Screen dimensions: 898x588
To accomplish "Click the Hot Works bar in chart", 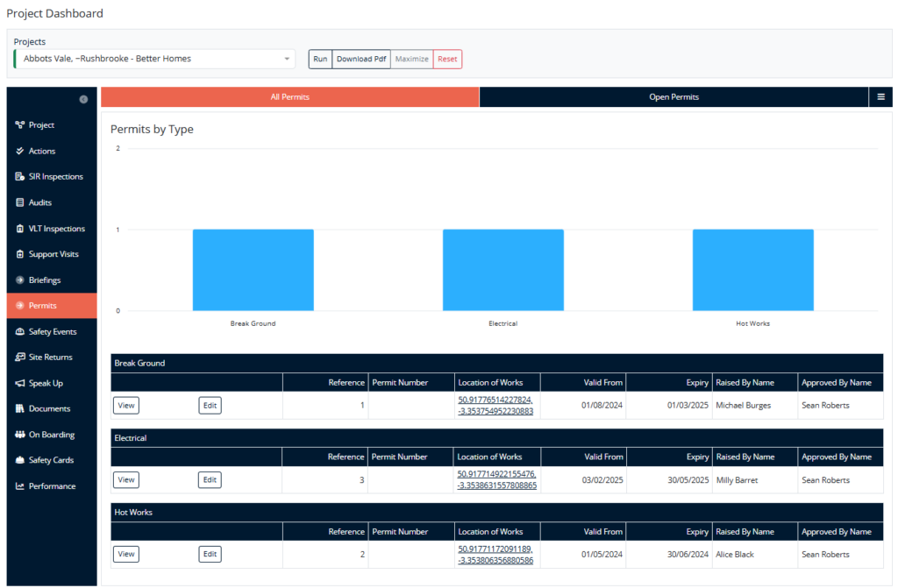I will [753, 270].
